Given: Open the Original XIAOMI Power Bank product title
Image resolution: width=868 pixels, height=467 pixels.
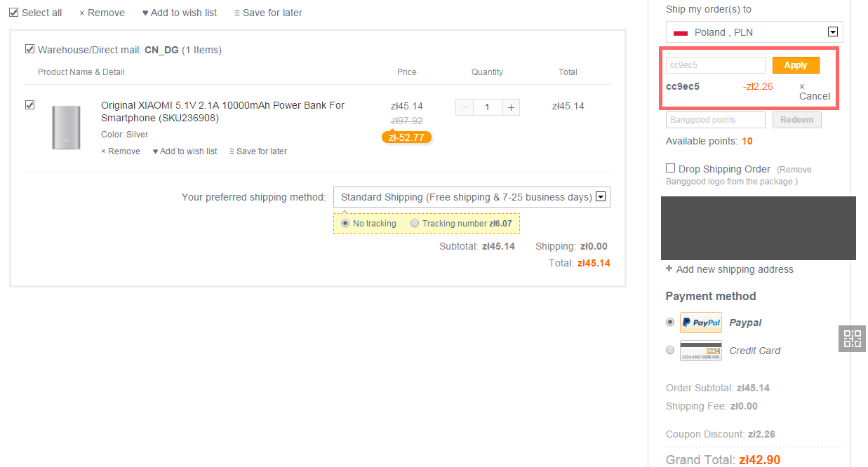Looking at the screenshot, I should tap(223, 111).
